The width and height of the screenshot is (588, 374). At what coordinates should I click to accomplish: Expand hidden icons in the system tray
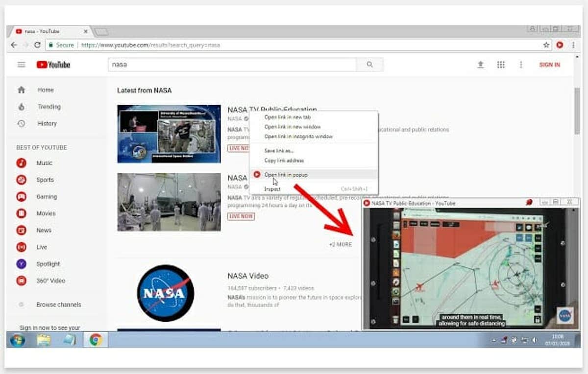point(494,340)
